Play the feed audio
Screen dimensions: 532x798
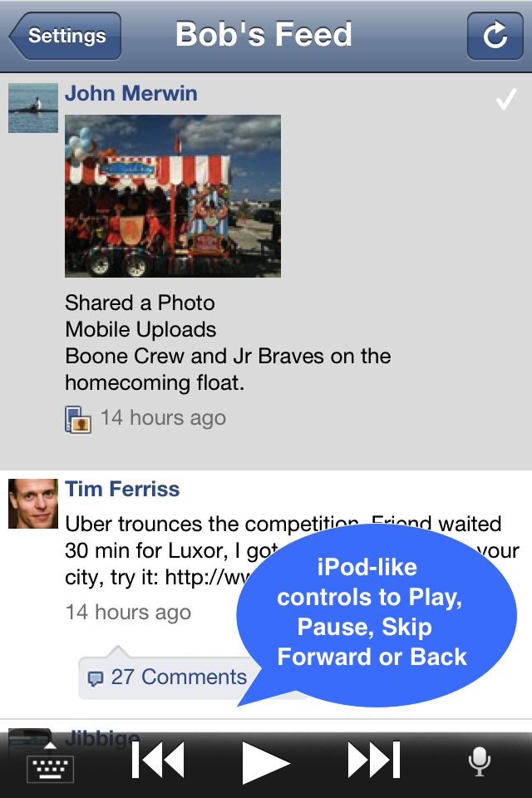(265, 762)
